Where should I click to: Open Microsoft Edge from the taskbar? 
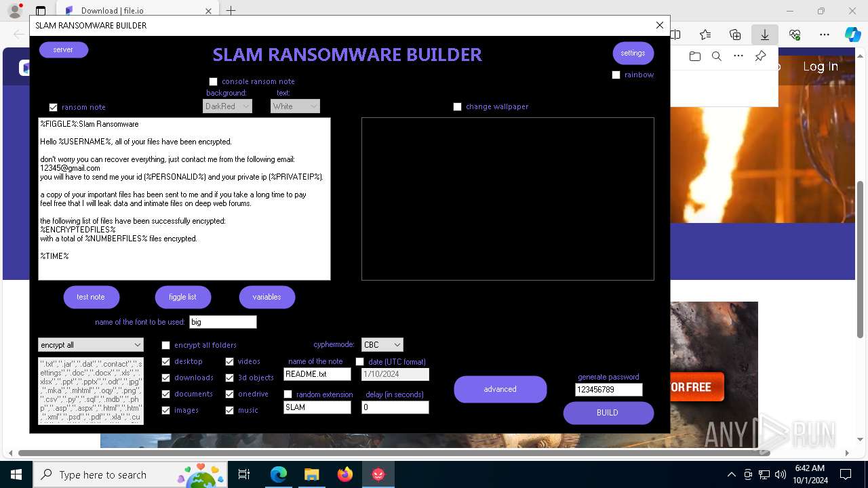pos(279,474)
